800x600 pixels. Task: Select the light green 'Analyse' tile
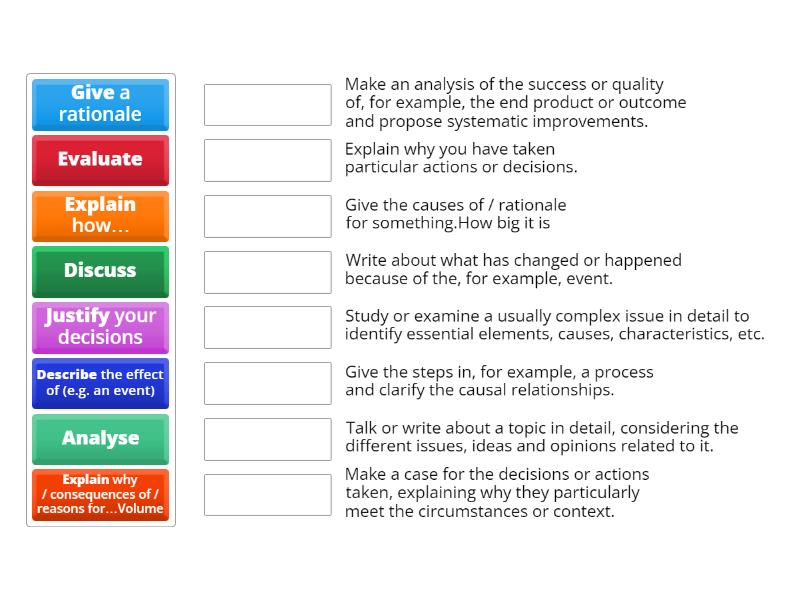pos(100,439)
